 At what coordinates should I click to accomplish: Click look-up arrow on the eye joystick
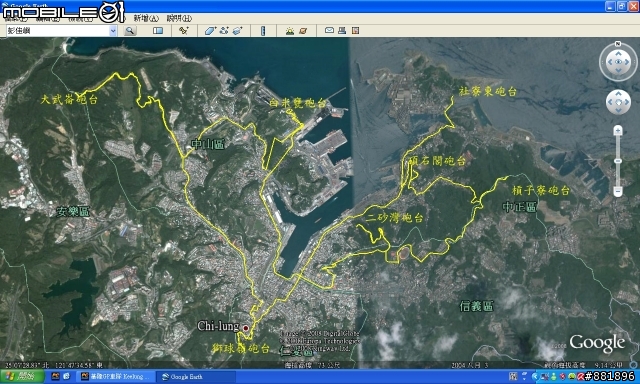point(618,53)
